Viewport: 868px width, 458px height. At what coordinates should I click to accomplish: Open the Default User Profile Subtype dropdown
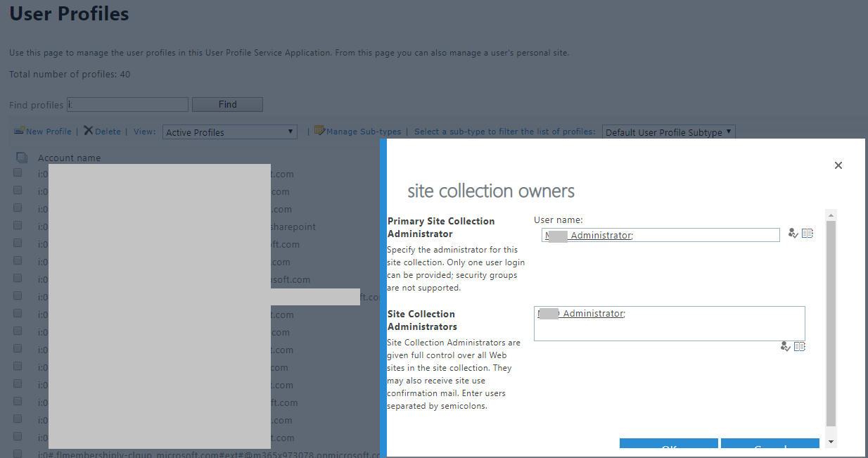tap(669, 132)
